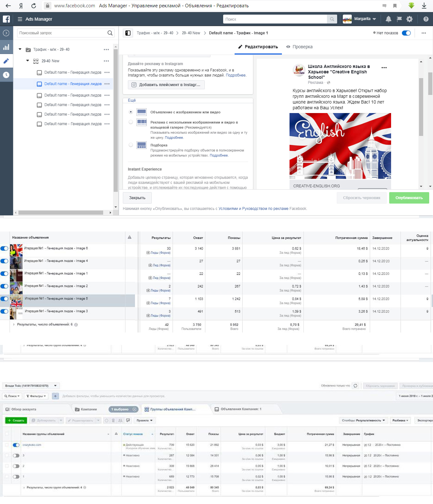
Task: Click the flag icon in the top bar
Action: point(399,19)
